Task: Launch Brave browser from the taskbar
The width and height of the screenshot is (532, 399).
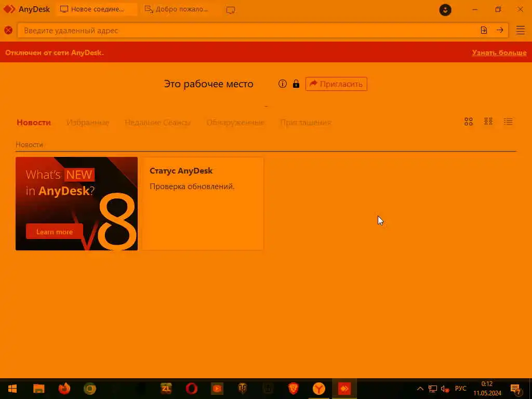Action: pyautogui.click(x=294, y=389)
